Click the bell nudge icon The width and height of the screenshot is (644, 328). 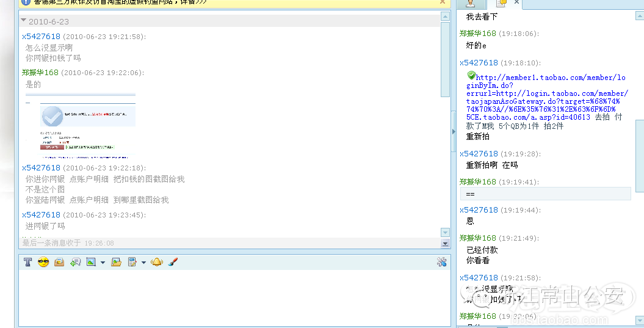click(x=157, y=262)
